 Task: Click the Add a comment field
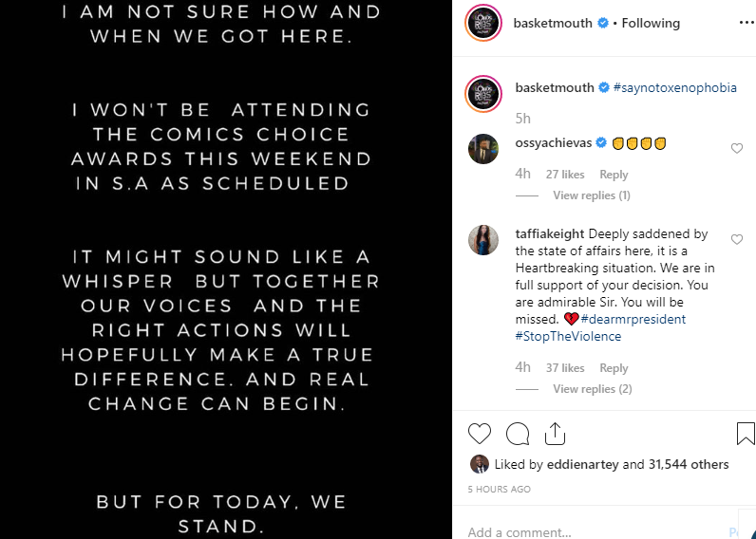coord(589,531)
